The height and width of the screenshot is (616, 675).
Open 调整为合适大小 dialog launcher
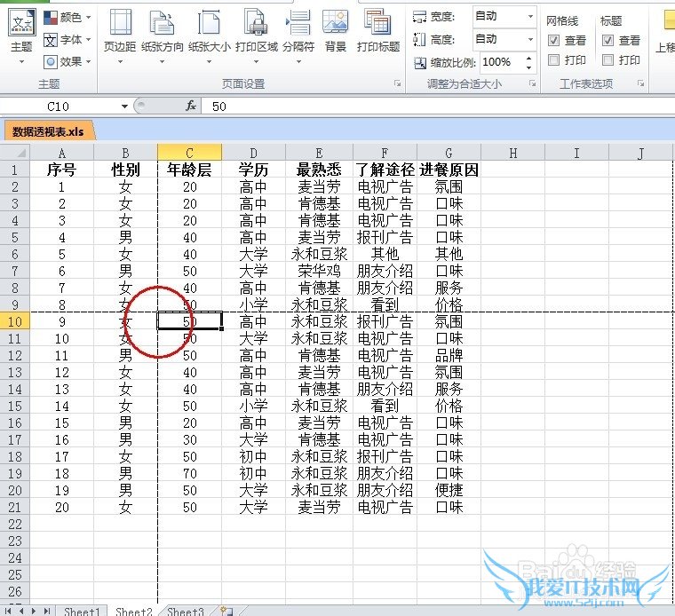coord(533,83)
